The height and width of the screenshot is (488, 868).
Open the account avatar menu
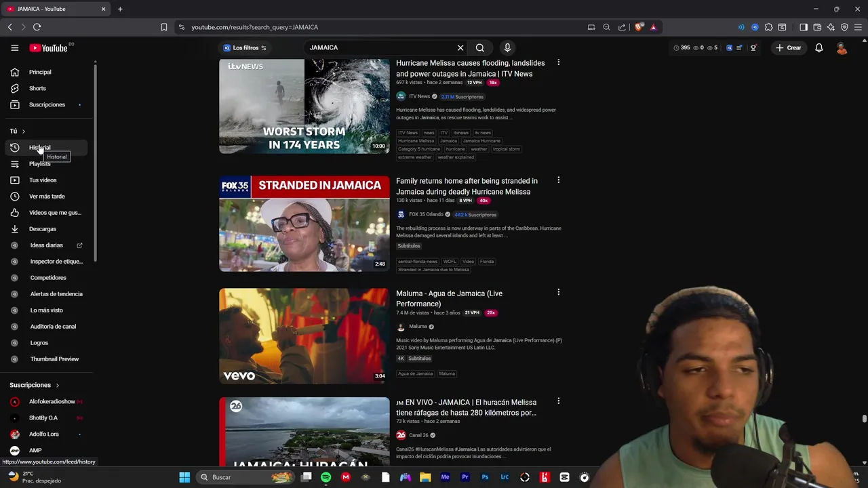pyautogui.click(x=842, y=47)
